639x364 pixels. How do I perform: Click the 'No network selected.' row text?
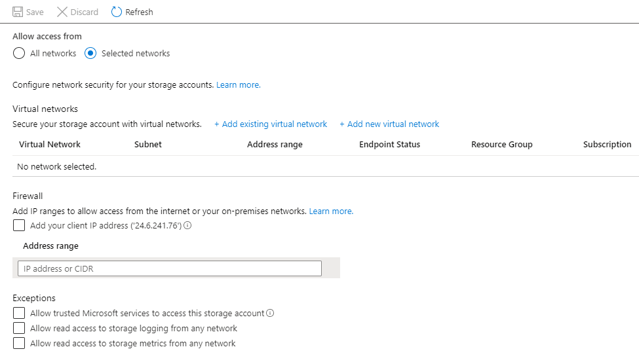coord(56,166)
